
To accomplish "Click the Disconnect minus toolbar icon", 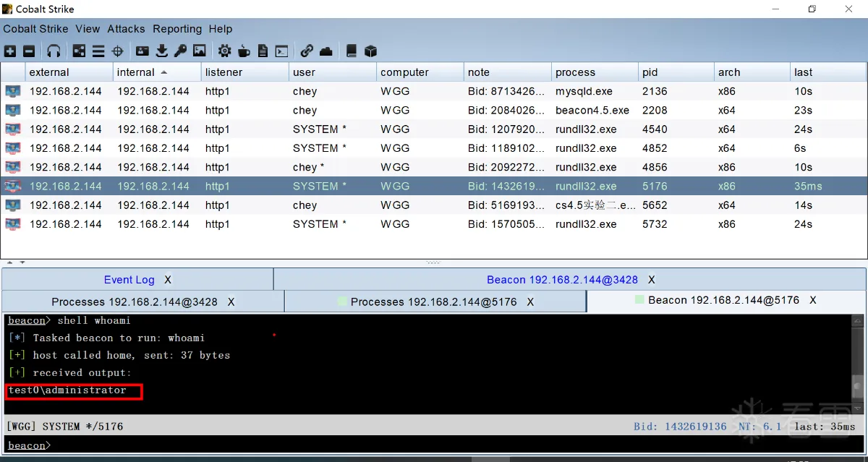I will point(29,51).
